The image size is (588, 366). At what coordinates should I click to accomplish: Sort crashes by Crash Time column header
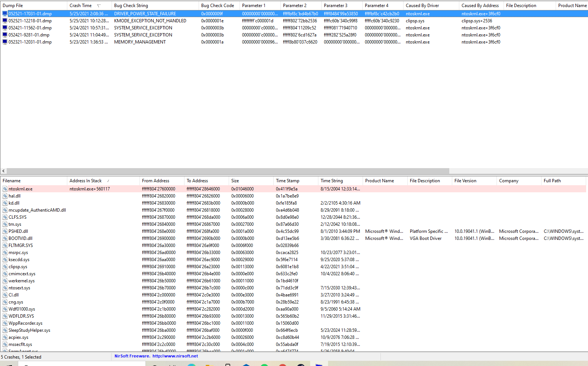(89, 6)
